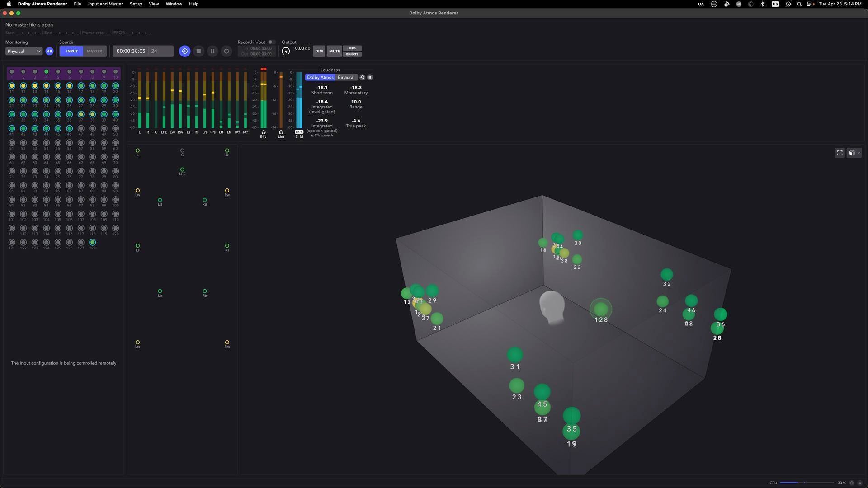
Task: Toggle the MUTE output button
Action: 334,51
